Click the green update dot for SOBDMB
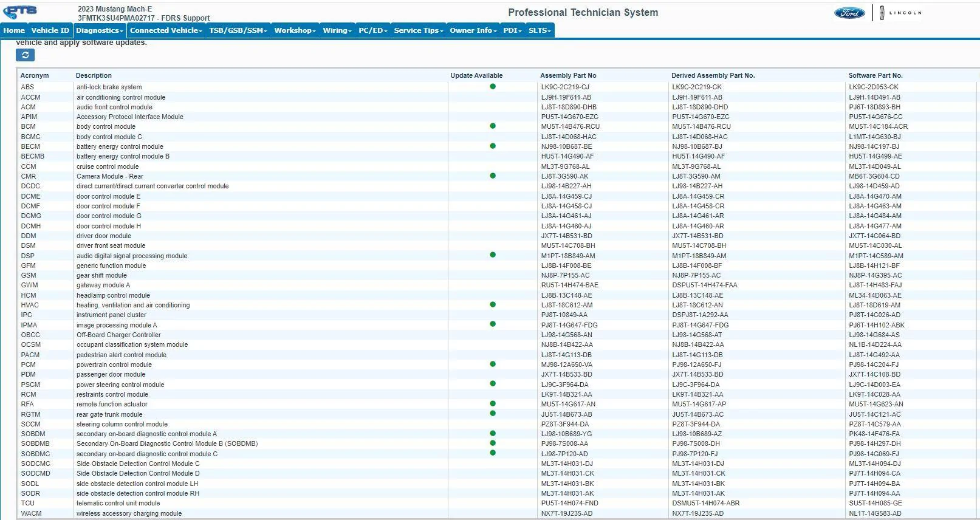The width and height of the screenshot is (980, 520). pos(493,443)
